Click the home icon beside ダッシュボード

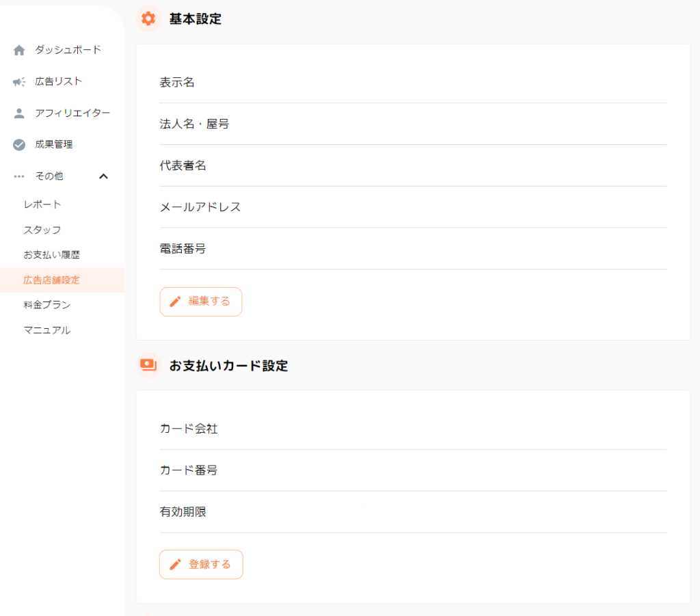pyautogui.click(x=19, y=50)
